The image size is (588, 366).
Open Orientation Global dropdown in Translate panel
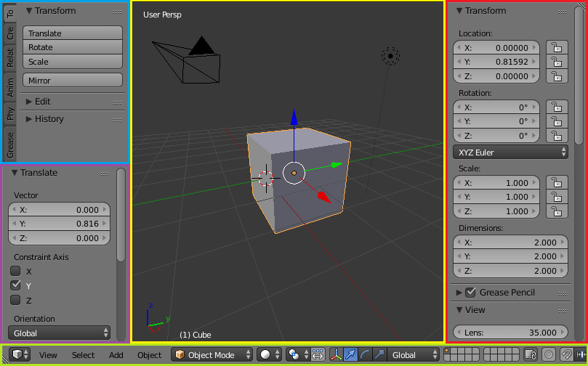[60, 333]
